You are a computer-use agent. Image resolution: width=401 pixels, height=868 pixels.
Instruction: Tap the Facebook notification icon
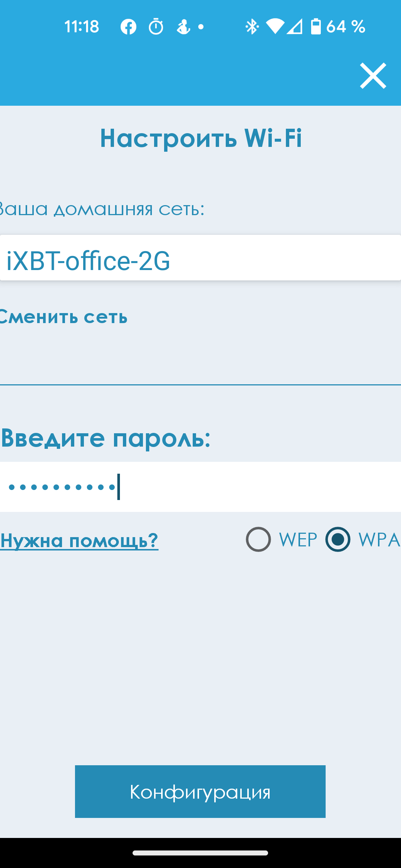pos(128,27)
